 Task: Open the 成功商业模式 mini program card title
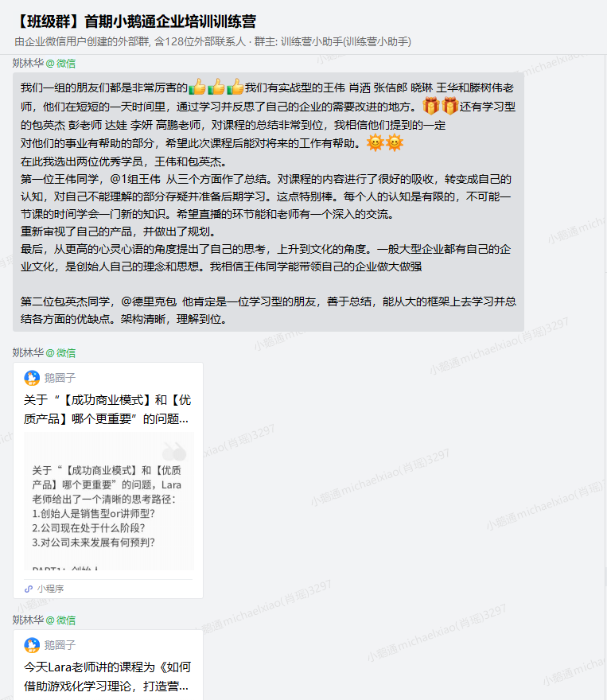107,409
